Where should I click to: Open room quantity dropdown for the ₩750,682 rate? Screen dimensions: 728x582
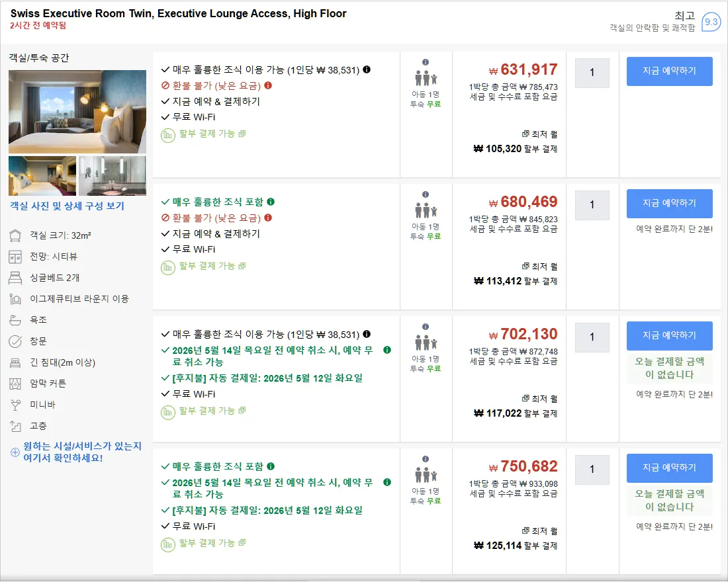[x=592, y=470]
